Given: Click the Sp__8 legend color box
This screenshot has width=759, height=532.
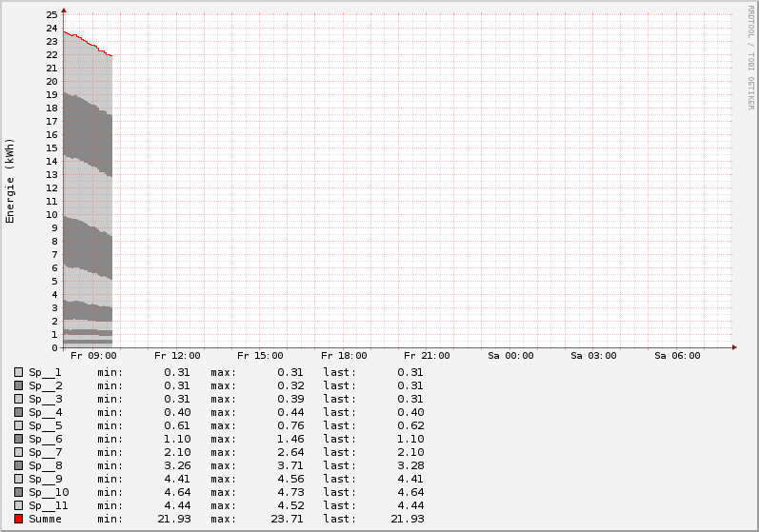Looking at the screenshot, I should [x=18, y=465].
